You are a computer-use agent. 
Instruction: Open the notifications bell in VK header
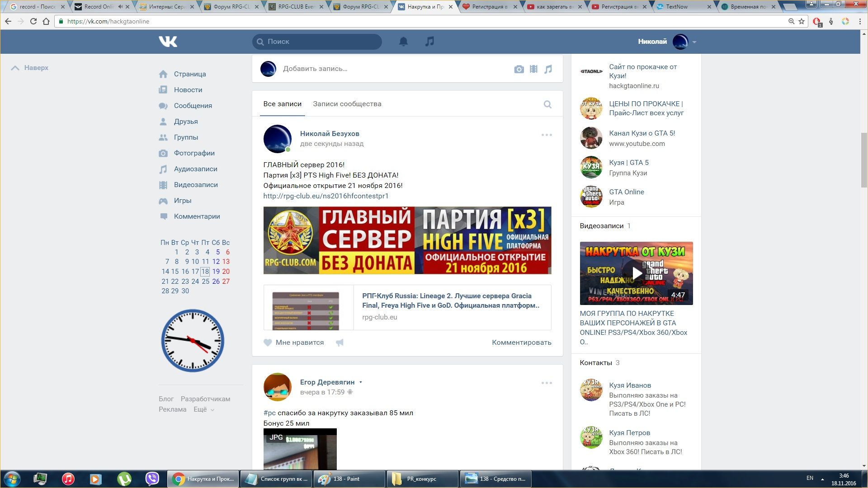[403, 42]
